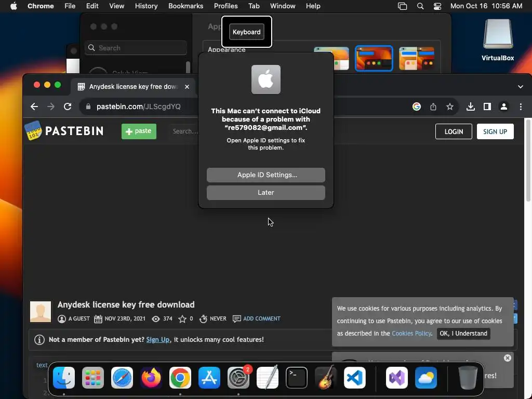Go back in Chrome history
This screenshot has height=399, width=532.
(34, 107)
